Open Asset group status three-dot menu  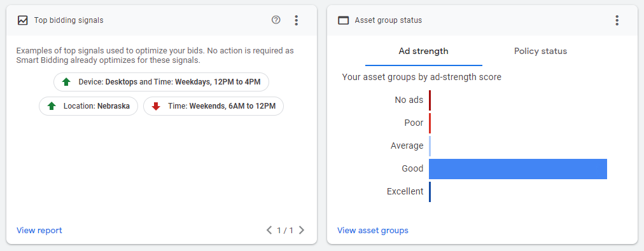click(x=617, y=20)
